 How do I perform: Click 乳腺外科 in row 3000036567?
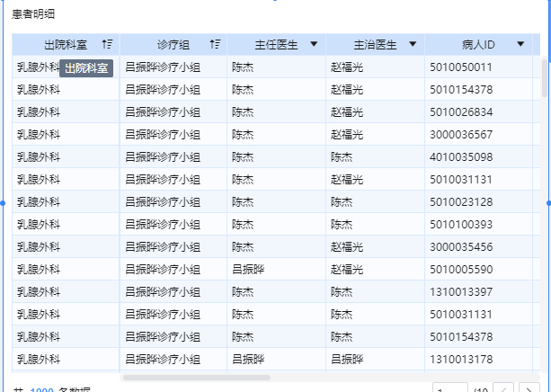coord(39,135)
